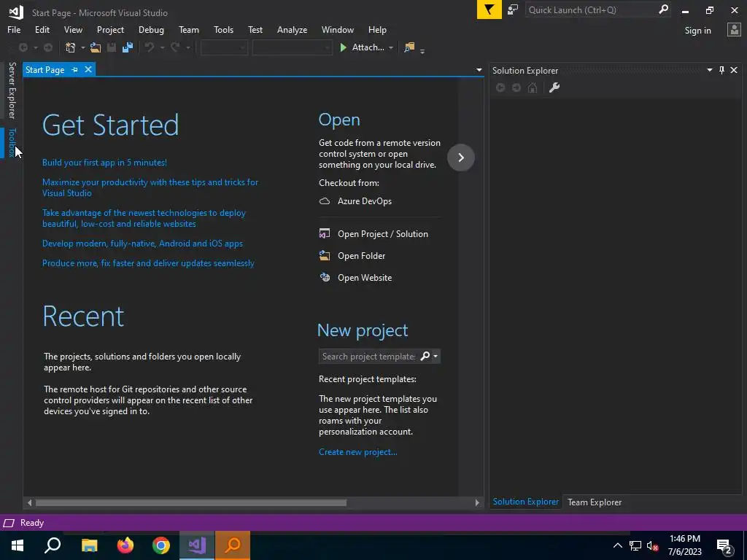Start debugging with the green Attach arrow
This screenshot has width=747, height=560.
(343, 47)
